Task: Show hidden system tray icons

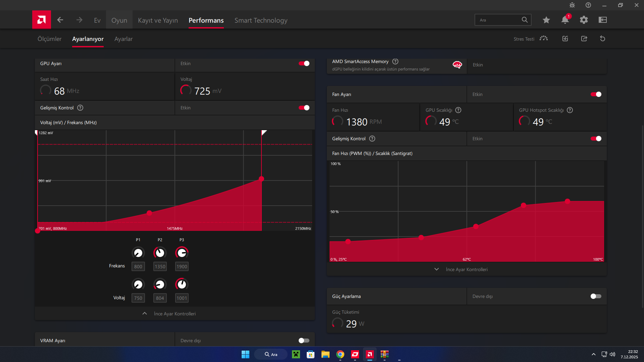Action: coord(594,354)
